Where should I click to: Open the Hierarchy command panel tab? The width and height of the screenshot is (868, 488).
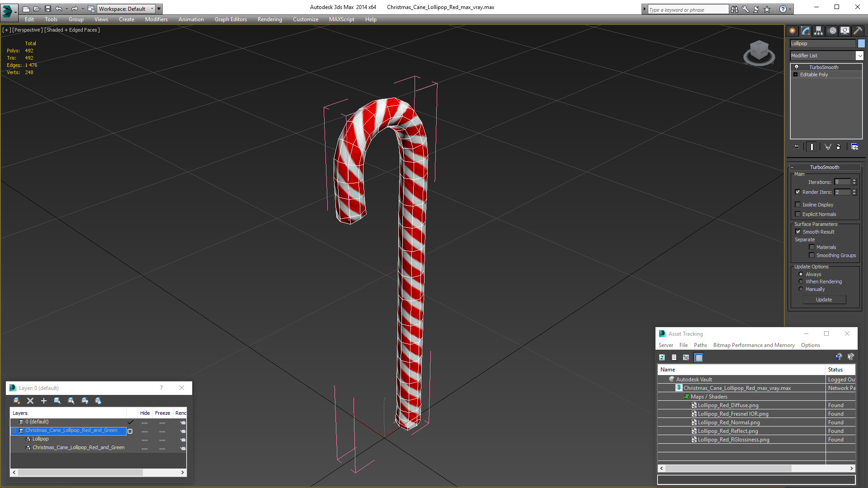[x=819, y=31]
